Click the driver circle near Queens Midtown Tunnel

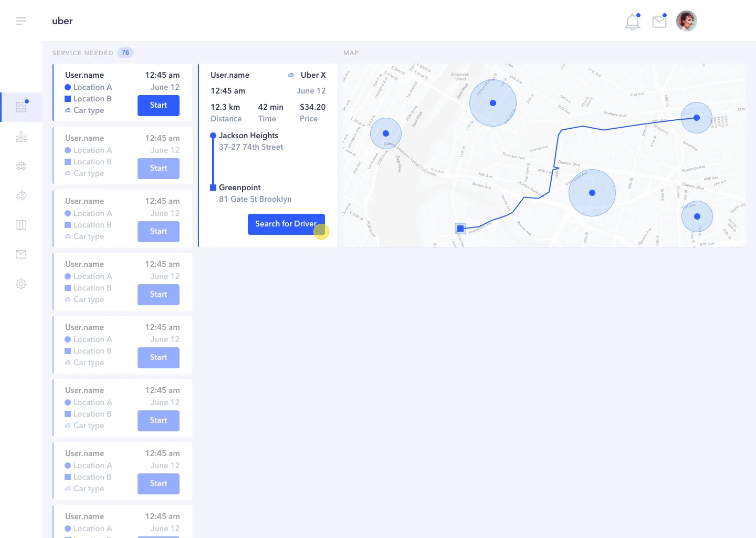(386, 133)
